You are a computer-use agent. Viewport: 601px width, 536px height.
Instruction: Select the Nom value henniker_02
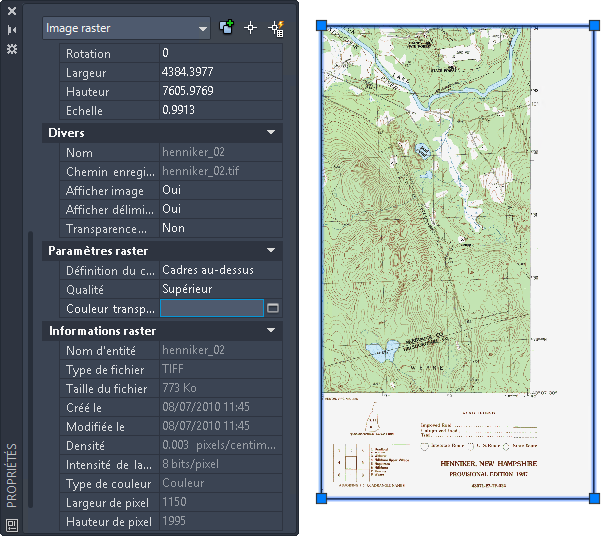[221, 152]
